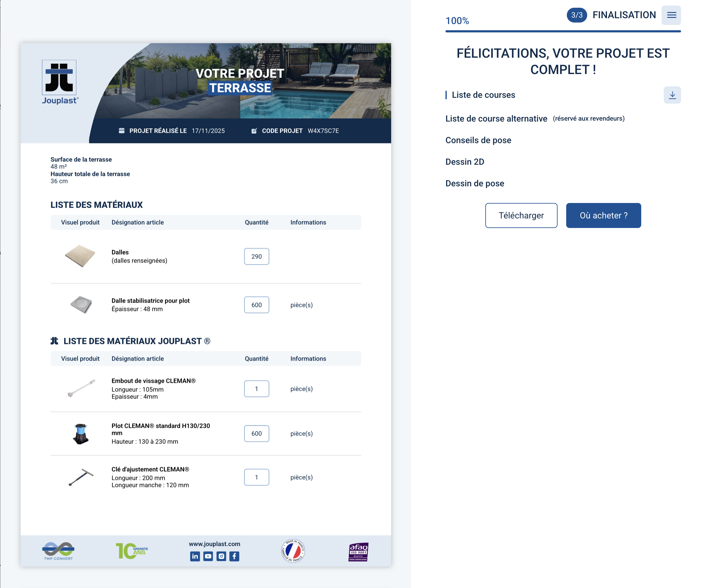This screenshot has width=715, height=588.
Task: Show the Dessin 2D document
Action: (465, 162)
